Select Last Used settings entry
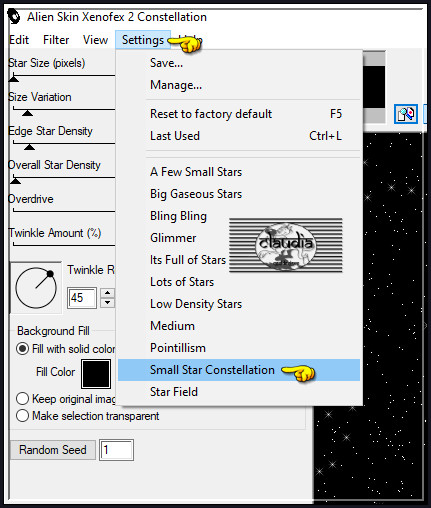This screenshot has width=431, height=508. [x=239, y=136]
